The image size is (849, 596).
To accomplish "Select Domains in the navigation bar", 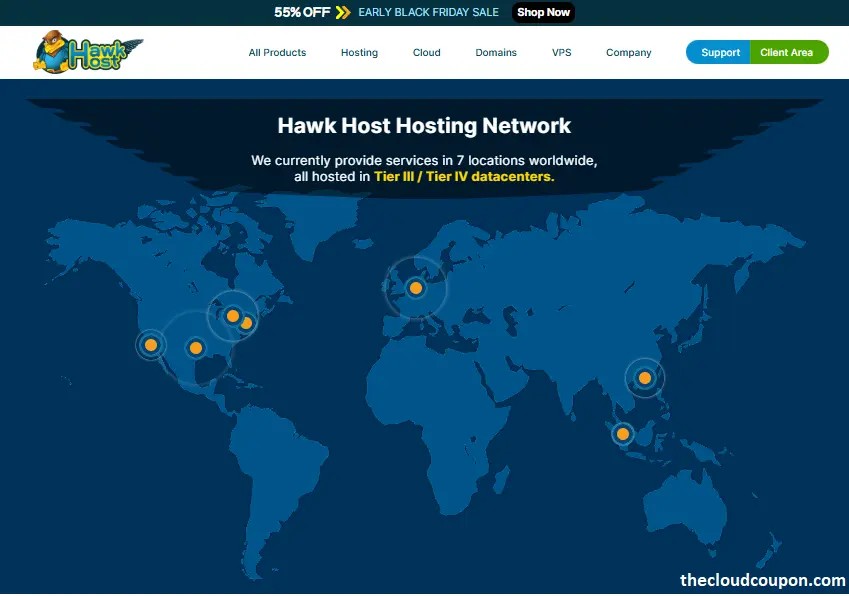I will pyautogui.click(x=496, y=52).
